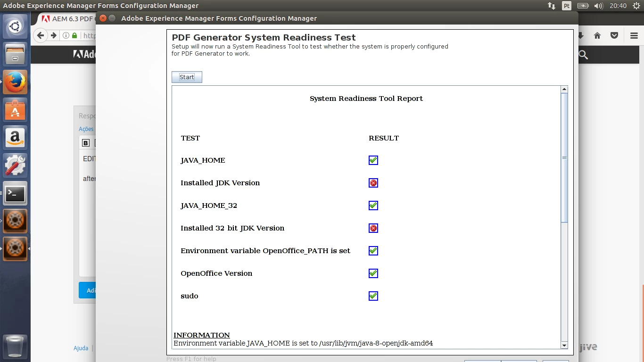644x362 pixels.
Task: Click Firefox forward arrow button
Action: 54,35
